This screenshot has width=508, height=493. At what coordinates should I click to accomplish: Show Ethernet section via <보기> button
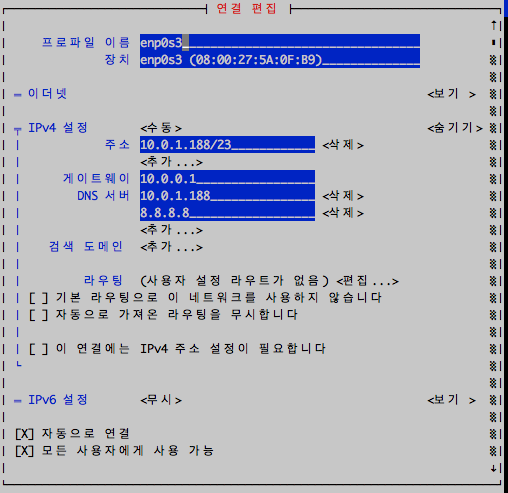pyautogui.click(x=451, y=94)
